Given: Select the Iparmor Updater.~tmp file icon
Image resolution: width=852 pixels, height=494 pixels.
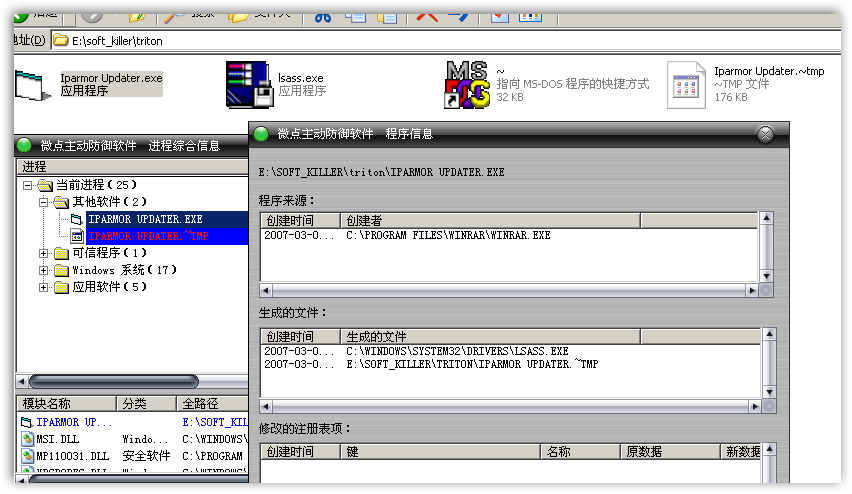Looking at the screenshot, I should tap(686, 85).
